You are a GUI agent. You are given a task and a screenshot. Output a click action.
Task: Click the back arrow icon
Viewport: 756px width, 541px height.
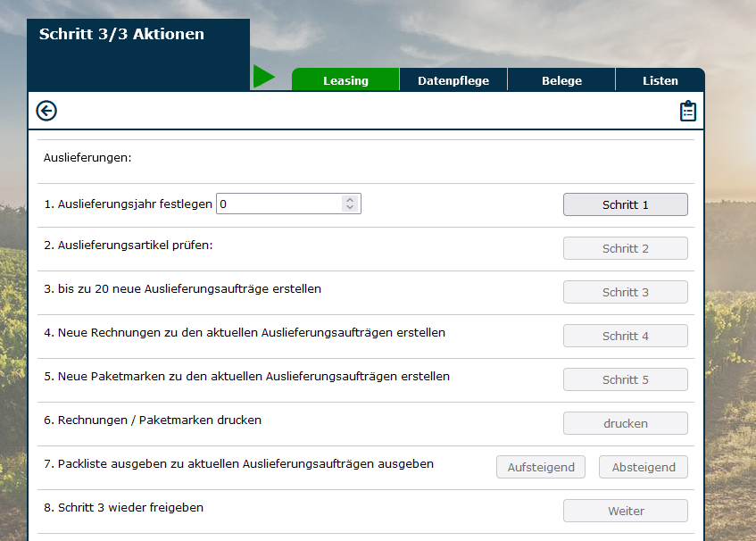[x=46, y=111]
